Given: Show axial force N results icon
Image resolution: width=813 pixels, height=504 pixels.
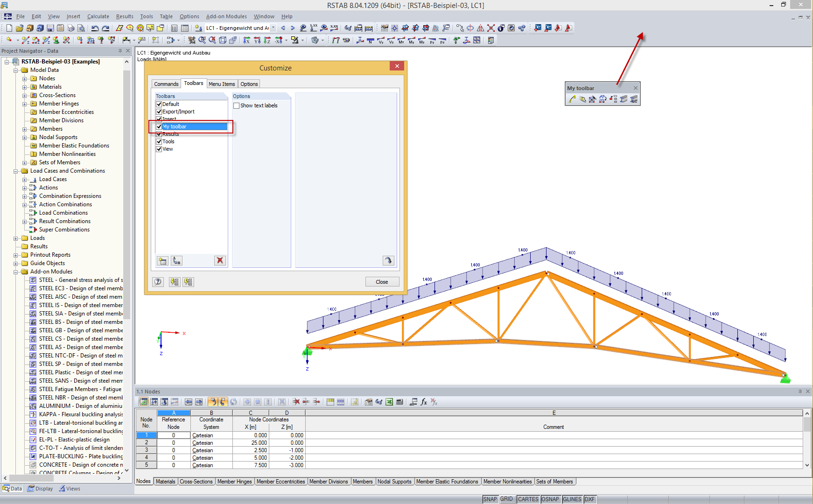Looking at the screenshot, I should (371, 40).
